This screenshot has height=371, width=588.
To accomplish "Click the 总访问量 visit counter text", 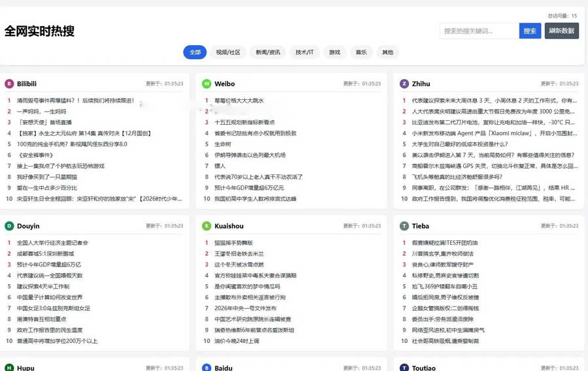I will coord(563,16).
